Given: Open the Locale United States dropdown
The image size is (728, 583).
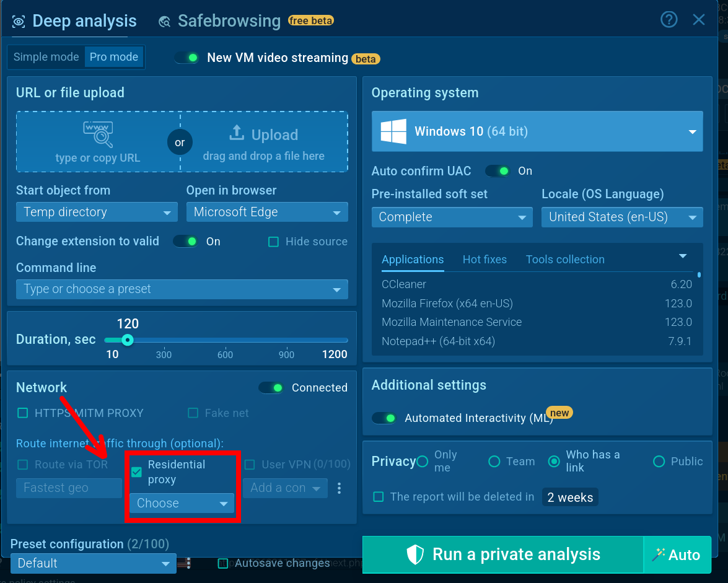Looking at the screenshot, I should coord(622,217).
